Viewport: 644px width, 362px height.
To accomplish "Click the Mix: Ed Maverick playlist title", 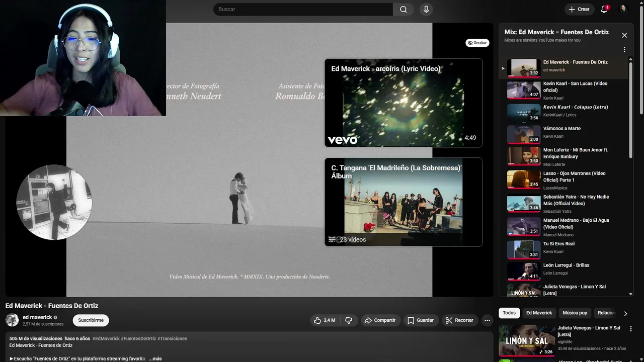I will 556,32.
